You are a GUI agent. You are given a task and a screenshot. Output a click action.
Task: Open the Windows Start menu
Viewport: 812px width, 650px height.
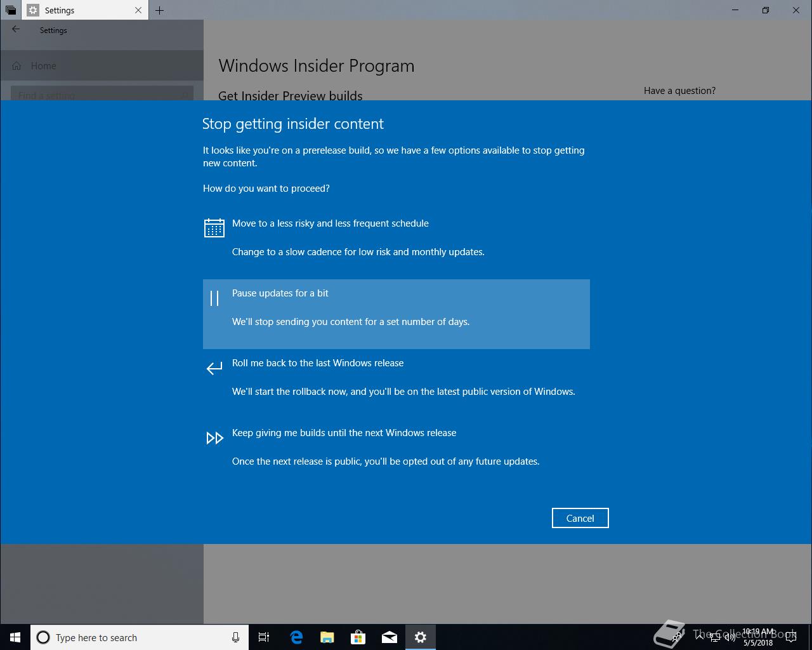[x=15, y=637]
